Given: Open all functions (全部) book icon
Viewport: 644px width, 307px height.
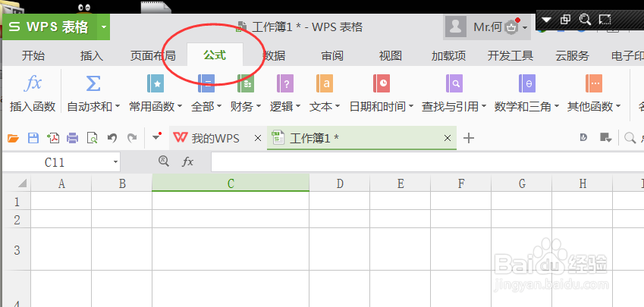Looking at the screenshot, I should pyautogui.click(x=206, y=83).
